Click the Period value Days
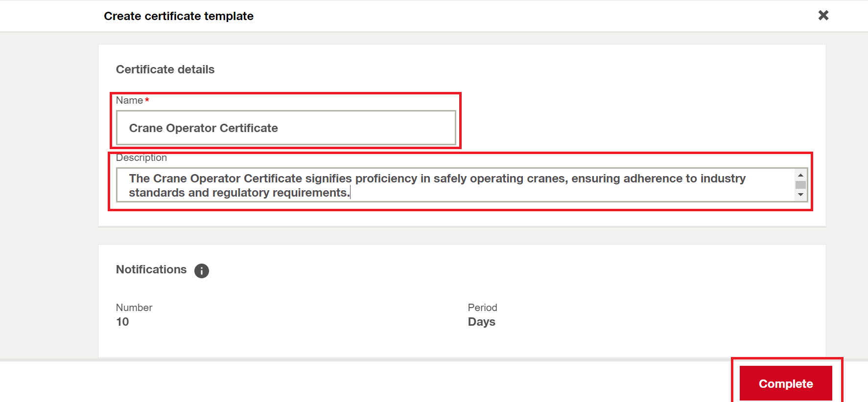This screenshot has width=868, height=402. (482, 322)
